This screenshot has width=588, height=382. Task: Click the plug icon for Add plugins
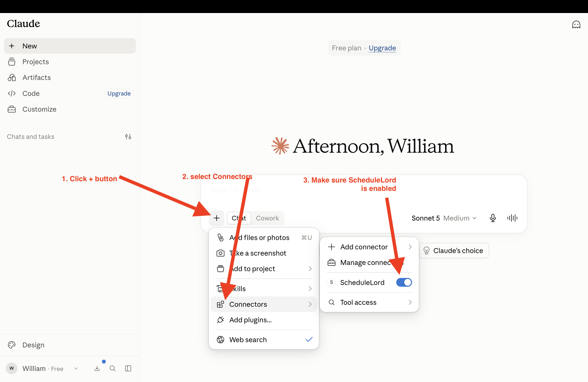click(220, 320)
